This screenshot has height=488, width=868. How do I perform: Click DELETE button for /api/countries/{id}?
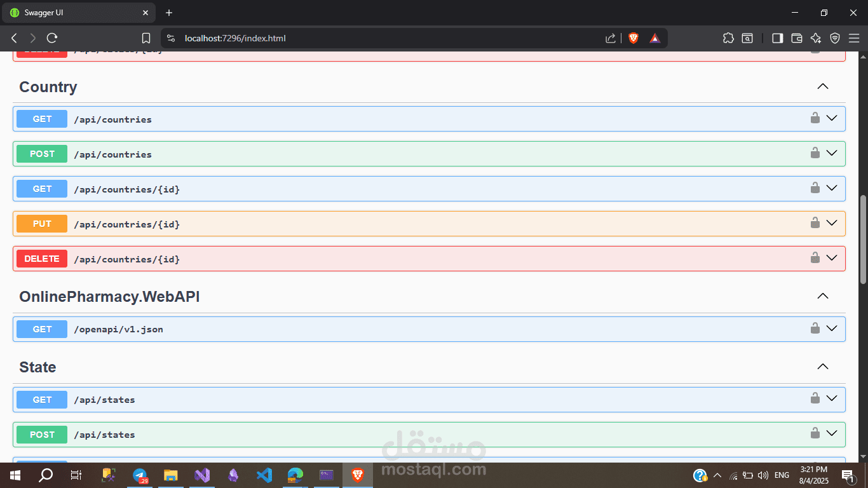pos(42,259)
